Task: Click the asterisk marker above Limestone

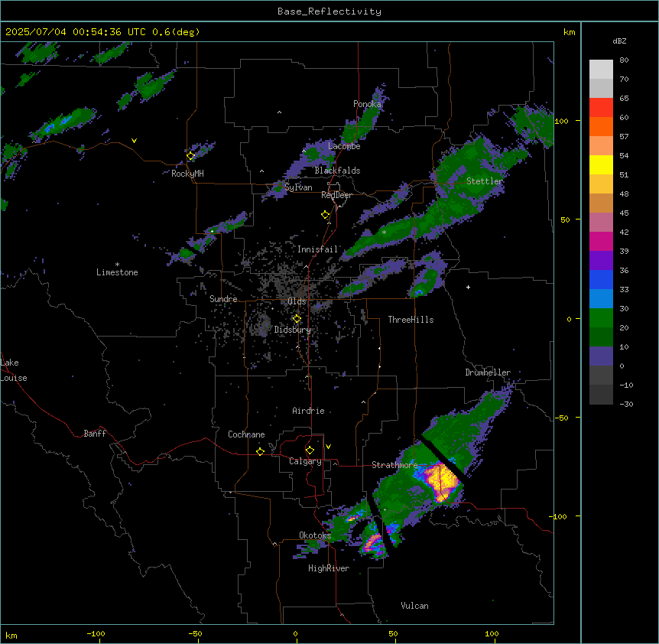Action: 117,265
